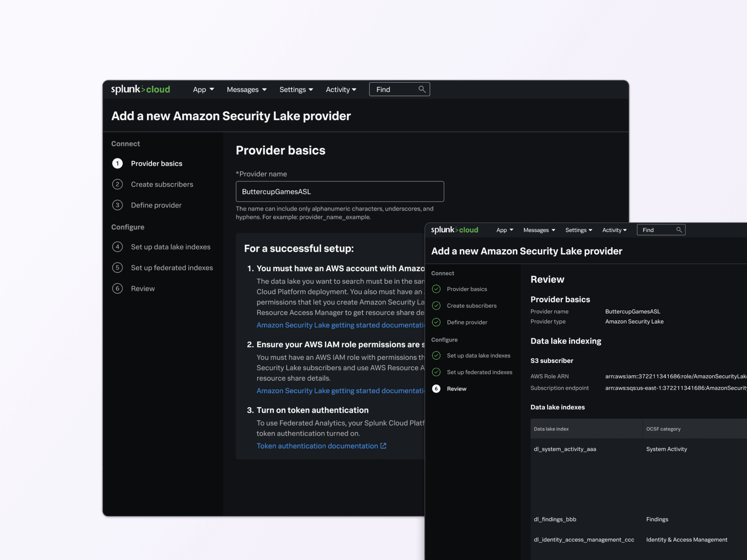The height and width of the screenshot is (560, 747).
Task: Select step 2 Create subscribers in back window
Action: (x=162, y=184)
